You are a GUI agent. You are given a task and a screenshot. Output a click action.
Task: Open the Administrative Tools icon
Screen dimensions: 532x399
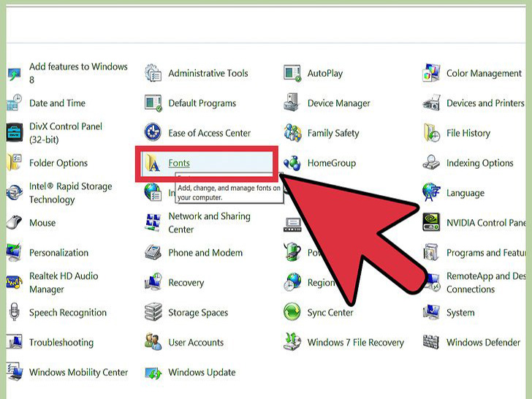[153, 73]
